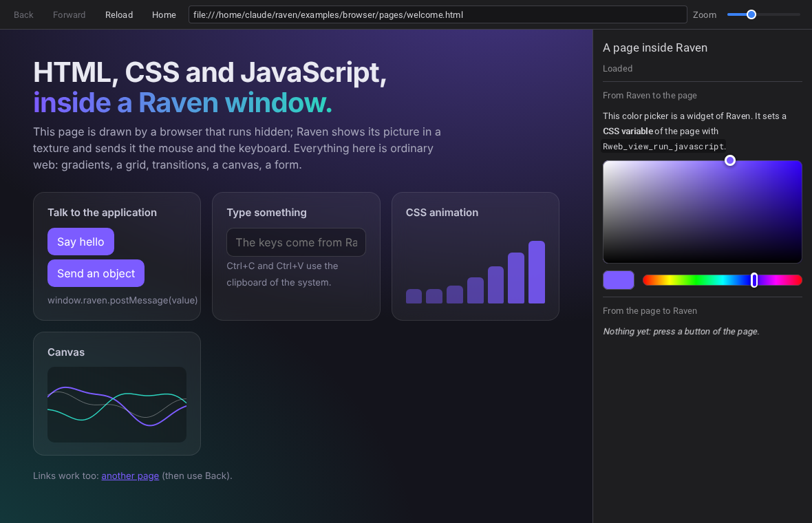Click the Send an object button
Image resolution: width=812 pixels, height=523 pixels.
tap(96, 273)
